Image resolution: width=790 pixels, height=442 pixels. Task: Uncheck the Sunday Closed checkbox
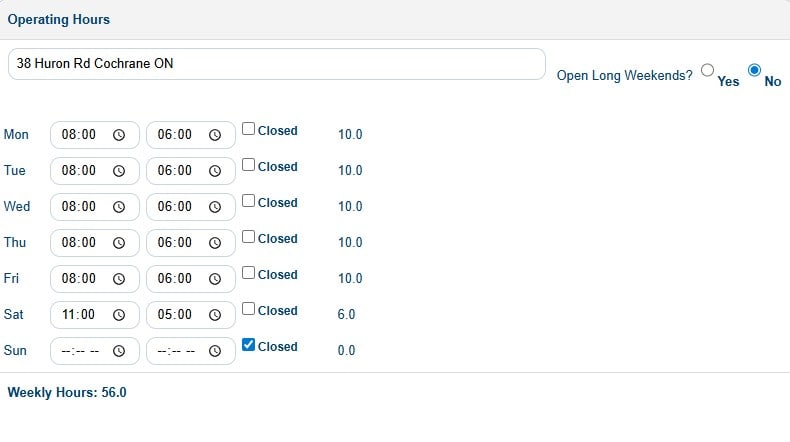[x=249, y=346]
